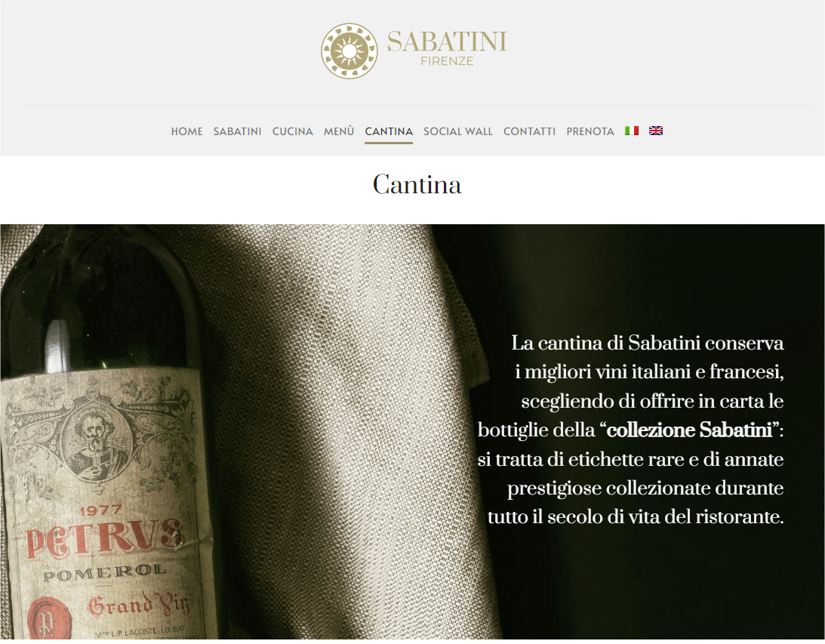Click the SABATINI wordmark in header

click(447, 42)
